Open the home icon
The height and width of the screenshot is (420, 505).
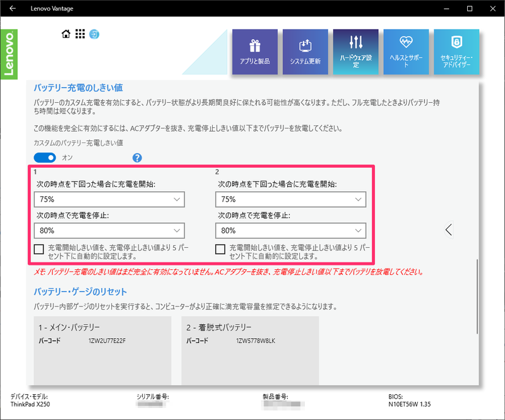pyautogui.click(x=66, y=34)
